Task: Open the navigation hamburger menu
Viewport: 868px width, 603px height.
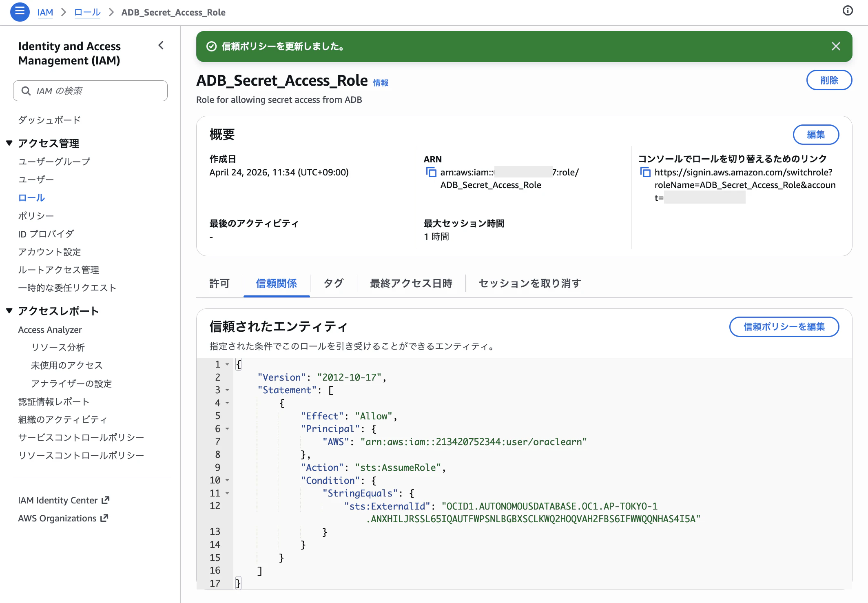Action: click(19, 12)
